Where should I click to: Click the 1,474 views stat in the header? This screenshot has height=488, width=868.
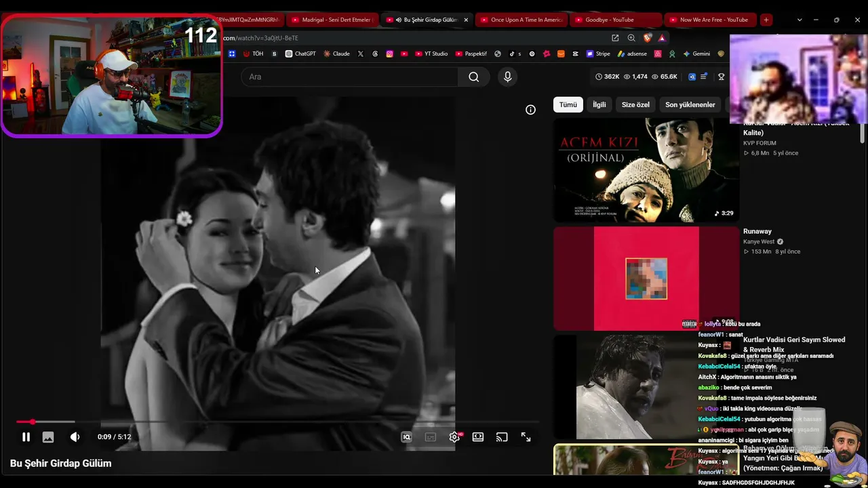(x=635, y=77)
